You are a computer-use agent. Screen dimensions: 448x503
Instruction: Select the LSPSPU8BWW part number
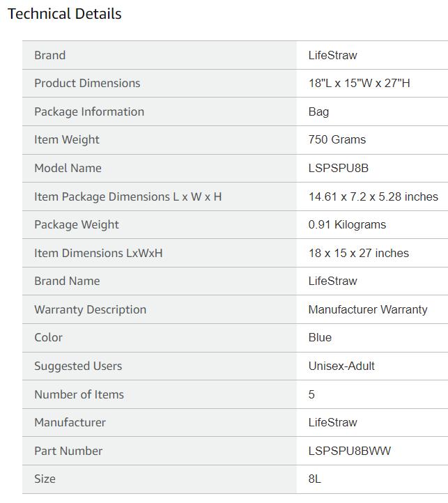[x=350, y=451]
